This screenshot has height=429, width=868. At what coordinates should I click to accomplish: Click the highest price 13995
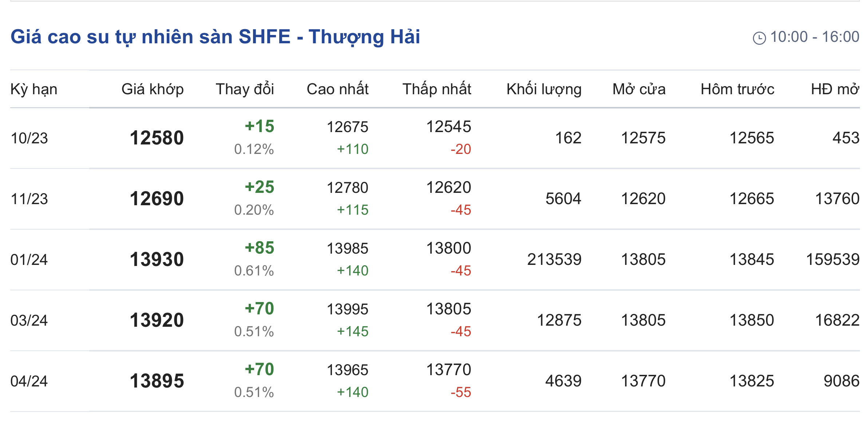[347, 309]
